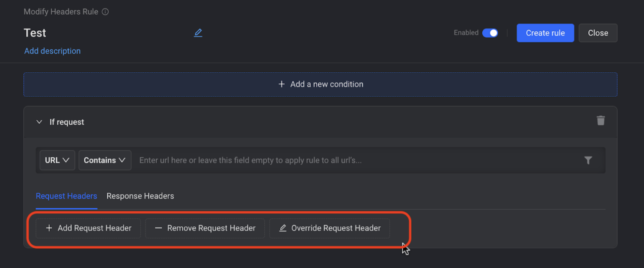
Task: Focus the URL input field
Action: pyautogui.click(x=358, y=160)
